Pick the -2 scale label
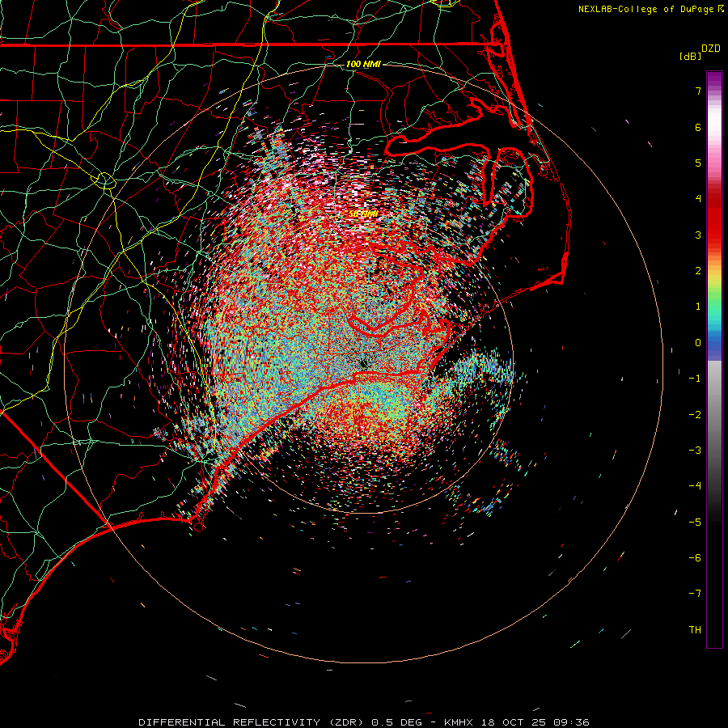This screenshot has height=728, width=728. (695, 415)
